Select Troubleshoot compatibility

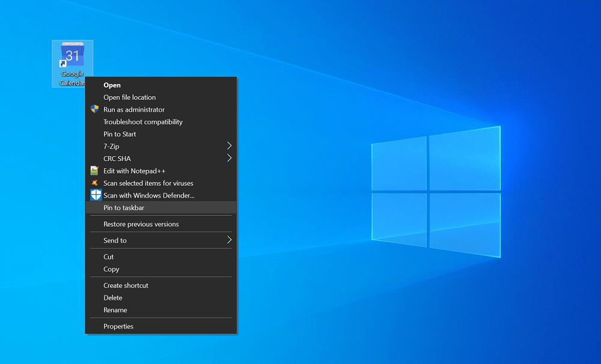(x=161, y=122)
